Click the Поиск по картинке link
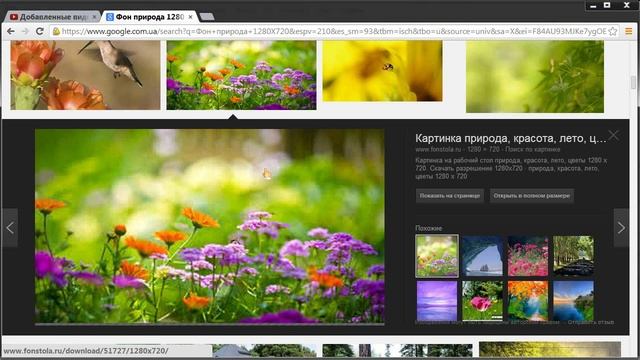640x360 pixels. click(x=533, y=149)
